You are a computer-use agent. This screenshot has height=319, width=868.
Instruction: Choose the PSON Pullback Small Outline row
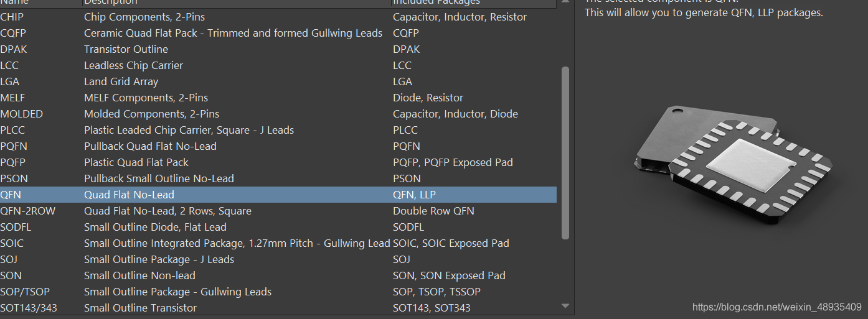click(x=159, y=178)
